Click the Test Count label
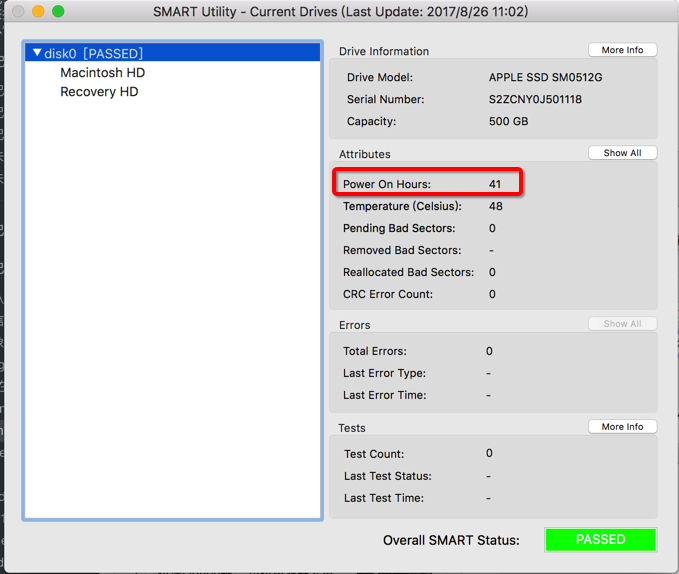Image resolution: width=679 pixels, height=574 pixels. click(x=374, y=454)
